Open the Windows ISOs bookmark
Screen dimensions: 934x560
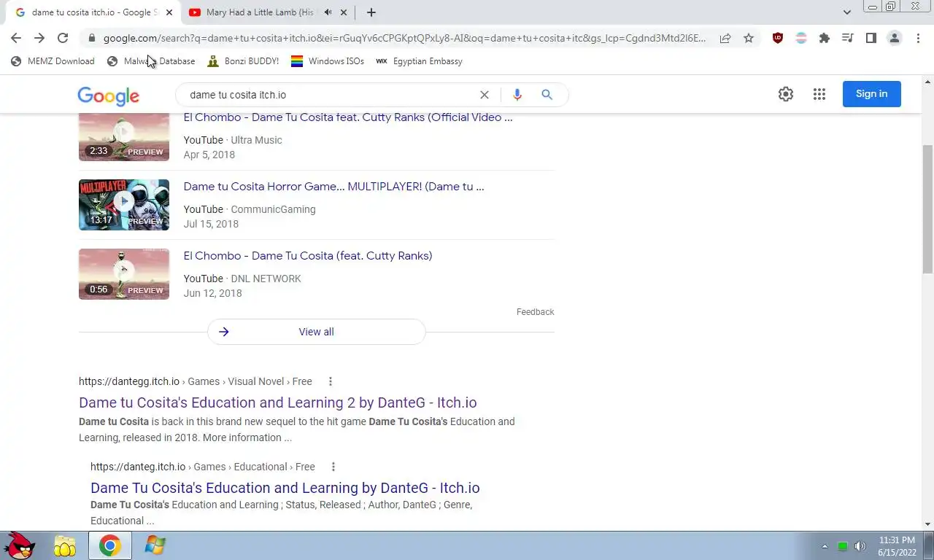[328, 61]
